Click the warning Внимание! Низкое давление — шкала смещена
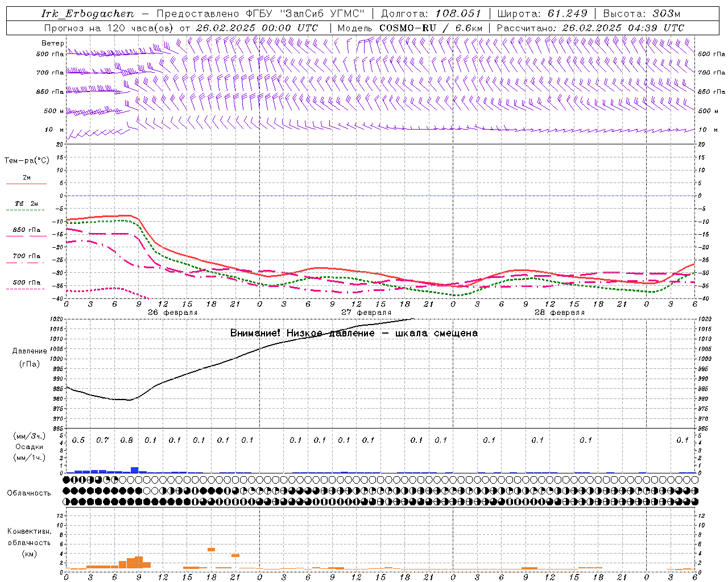The height and width of the screenshot is (582, 728). coord(354,333)
